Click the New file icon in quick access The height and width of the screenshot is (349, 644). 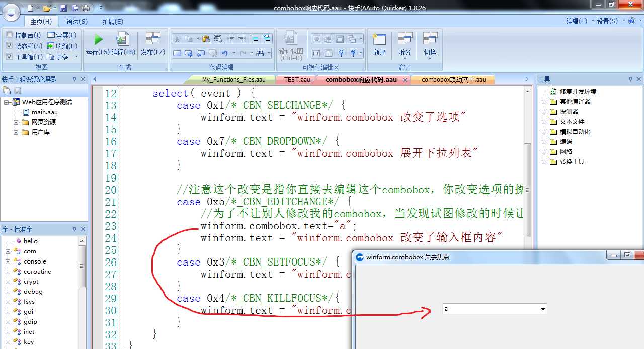31,8
